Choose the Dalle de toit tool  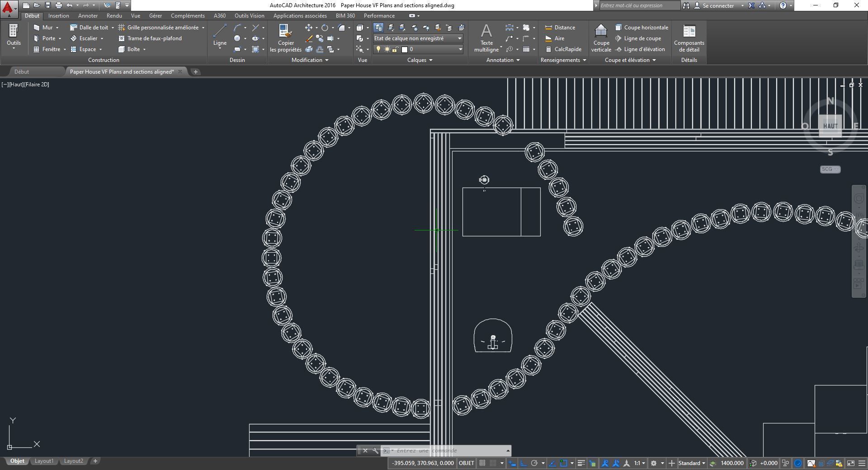[89, 28]
